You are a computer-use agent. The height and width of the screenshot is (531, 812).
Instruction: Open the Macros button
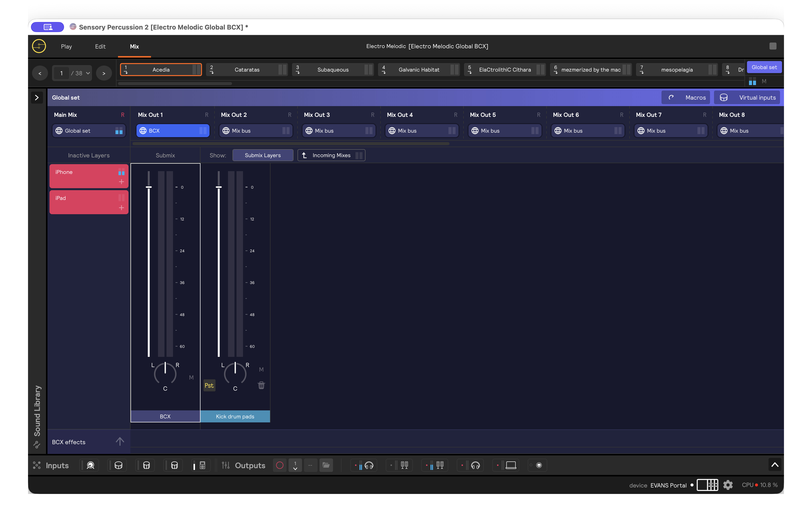[x=686, y=97]
